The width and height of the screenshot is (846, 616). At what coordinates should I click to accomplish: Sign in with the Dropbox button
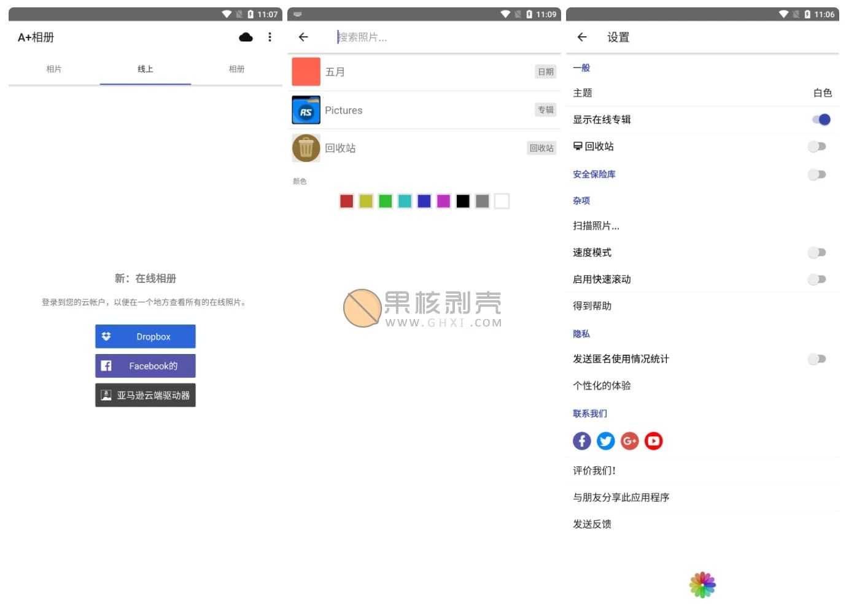pyautogui.click(x=146, y=336)
